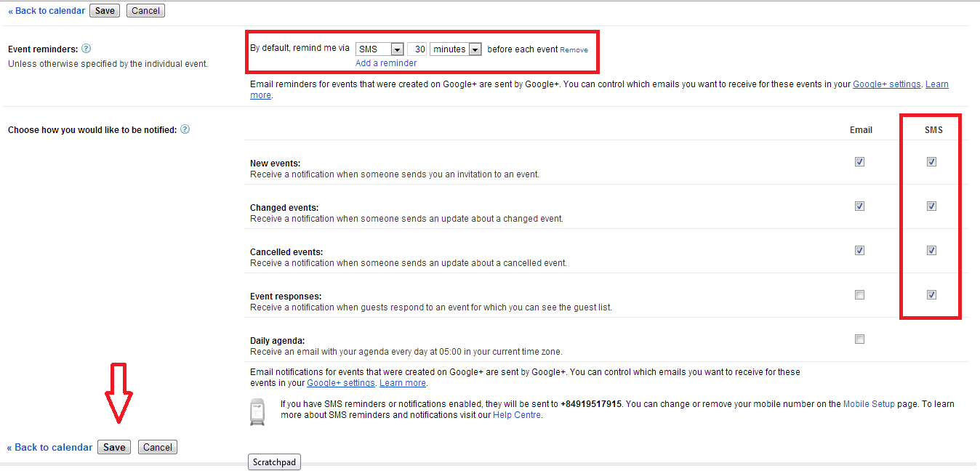The image size is (980, 471).
Task: Toggle Email checkbox for Cancelled events
Action: [860, 251]
